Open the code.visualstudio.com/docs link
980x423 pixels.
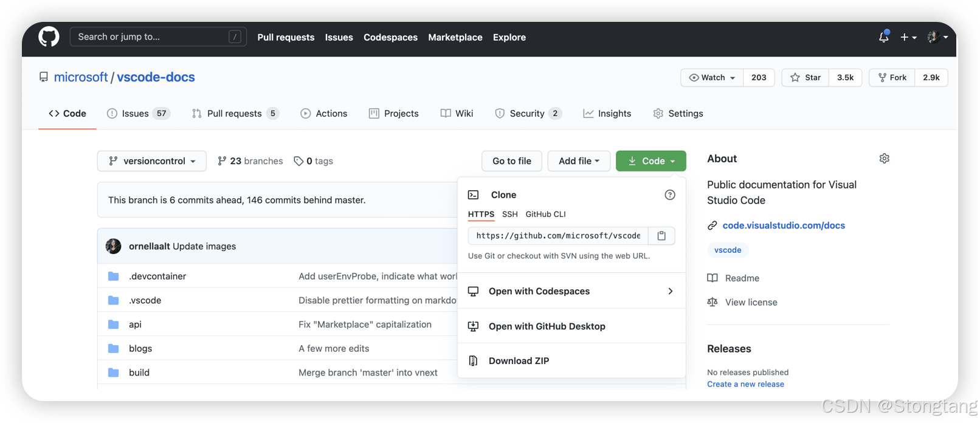[784, 225]
